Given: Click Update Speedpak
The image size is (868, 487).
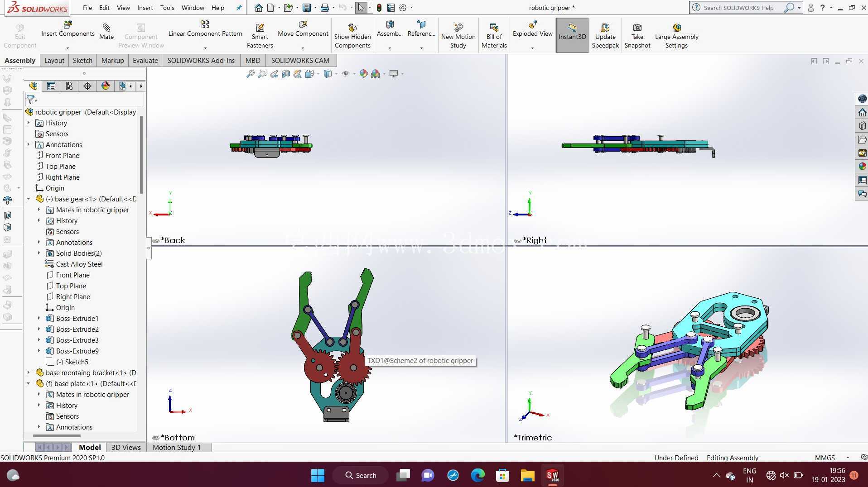Looking at the screenshot, I should (605, 36).
